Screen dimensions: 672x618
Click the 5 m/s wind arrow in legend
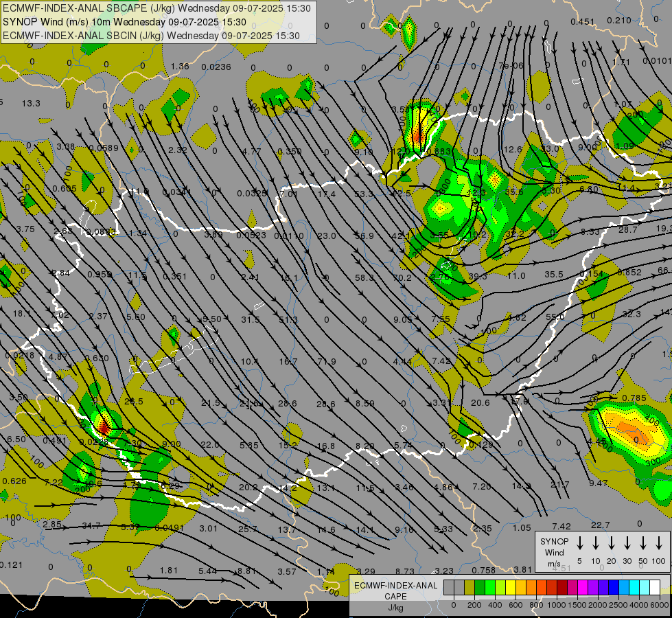[579, 542]
